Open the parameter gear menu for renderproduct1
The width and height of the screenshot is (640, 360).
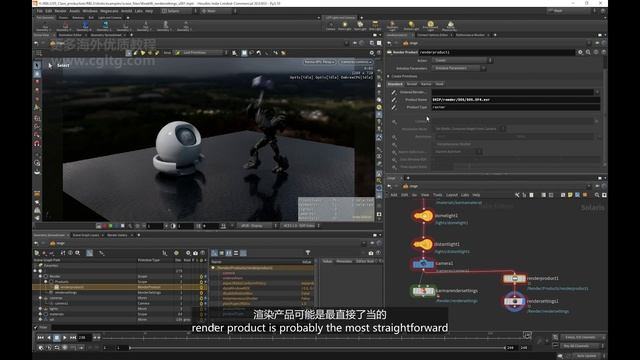[580, 52]
